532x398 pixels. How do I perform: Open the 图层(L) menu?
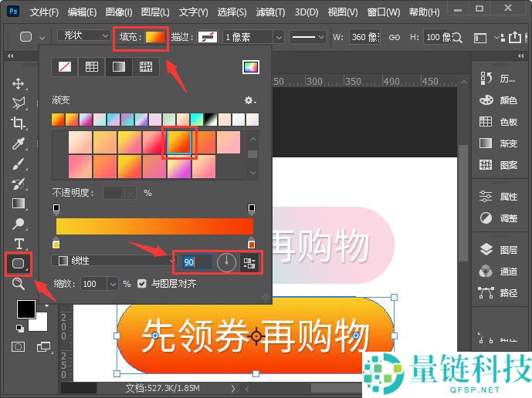(156, 12)
